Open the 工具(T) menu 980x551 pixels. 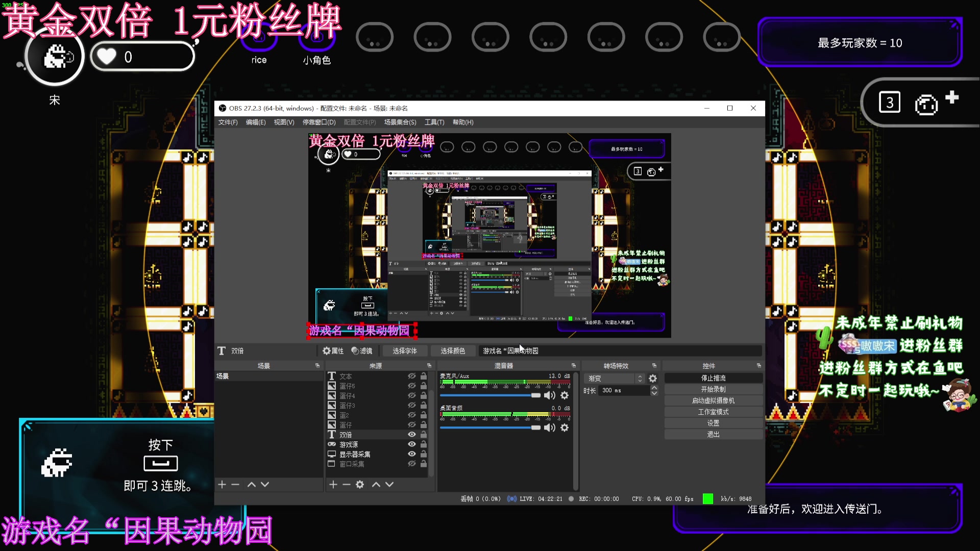click(x=433, y=122)
